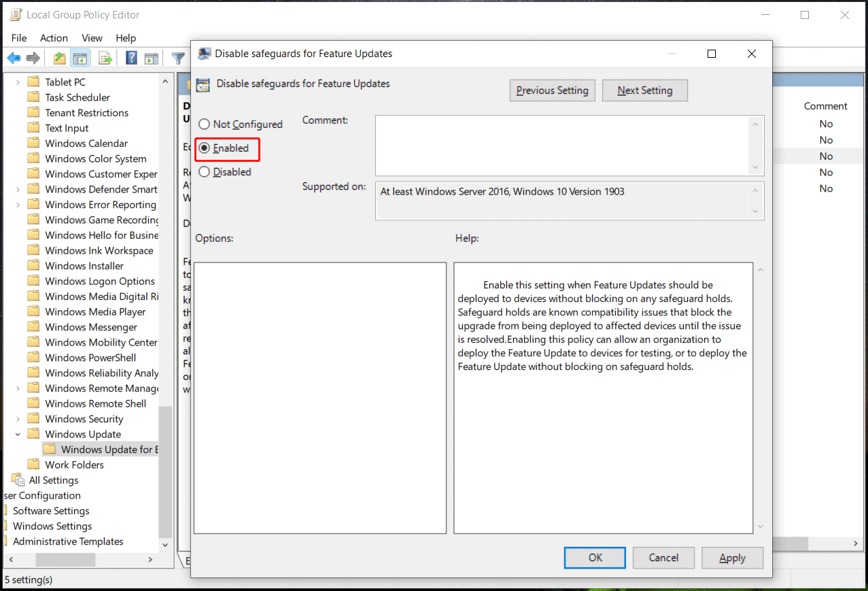The width and height of the screenshot is (868, 591).
Task: Click Local Group Policy Editor title bar icon
Action: click(16, 15)
